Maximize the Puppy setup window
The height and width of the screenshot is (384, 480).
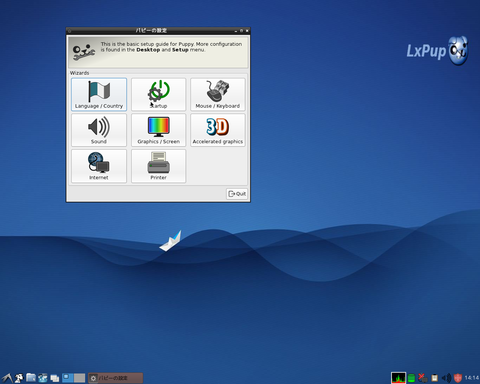click(241, 31)
